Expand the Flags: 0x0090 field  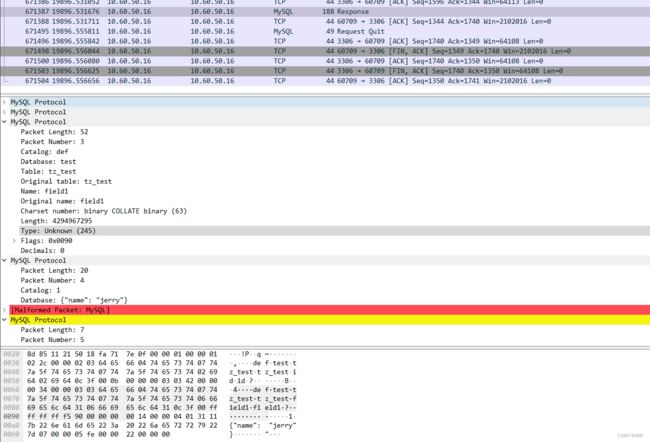(x=14, y=241)
